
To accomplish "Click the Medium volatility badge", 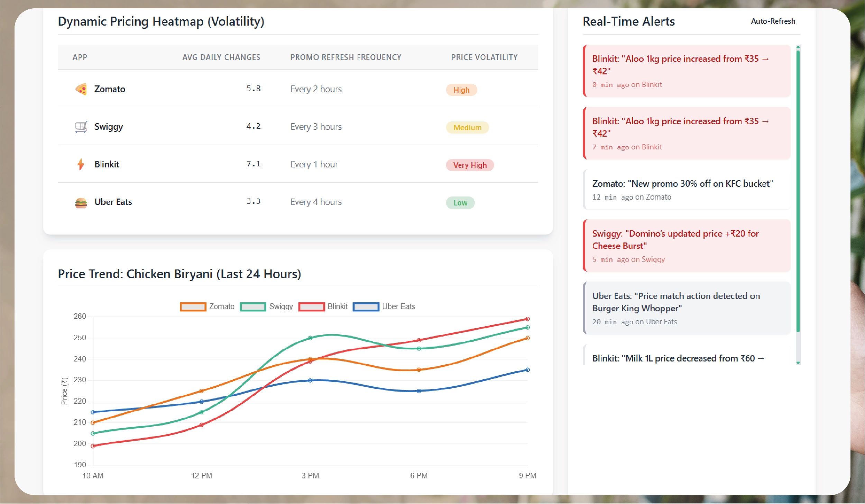I will pos(467,128).
